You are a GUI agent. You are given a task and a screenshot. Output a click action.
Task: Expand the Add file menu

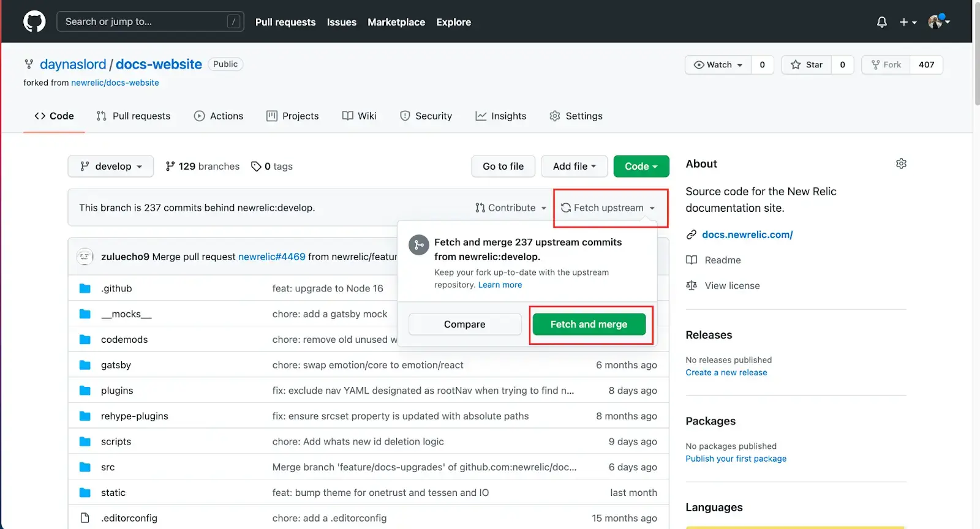(574, 167)
